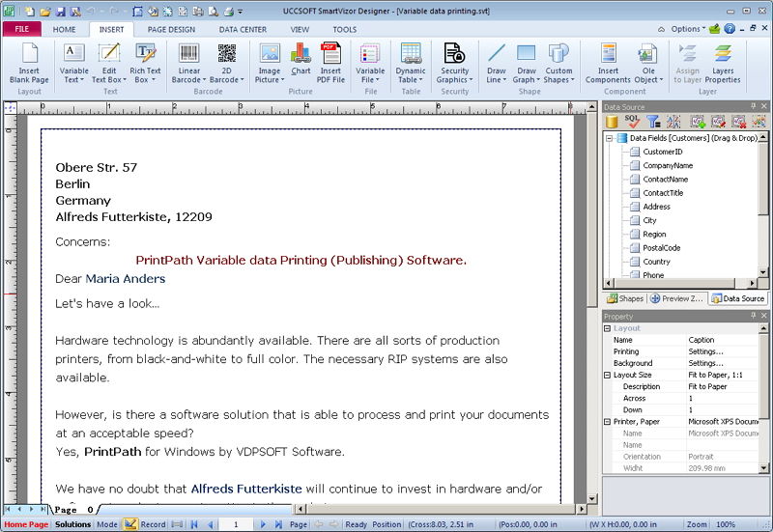Open the Options dropdown
The height and width of the screenshot is (532, 773).
click(688, 29)
